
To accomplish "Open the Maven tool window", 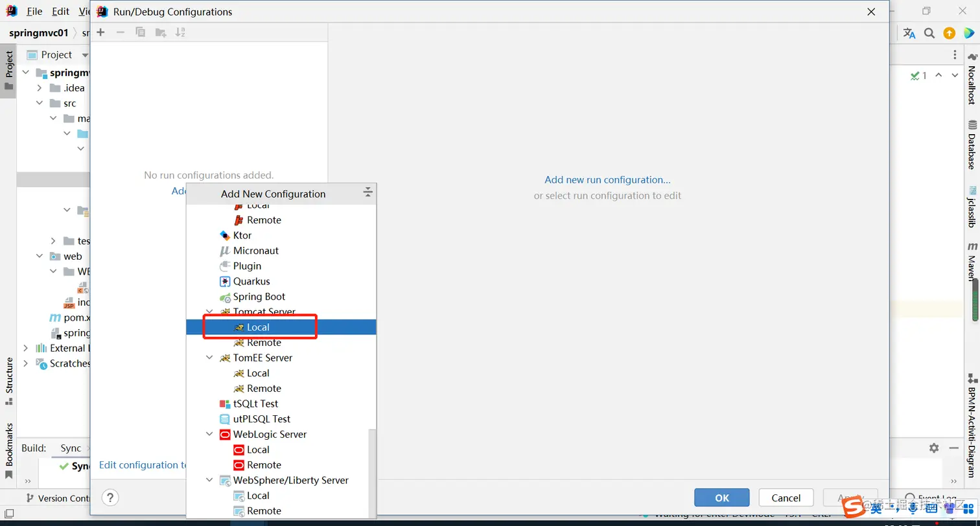I will point(972,261).
